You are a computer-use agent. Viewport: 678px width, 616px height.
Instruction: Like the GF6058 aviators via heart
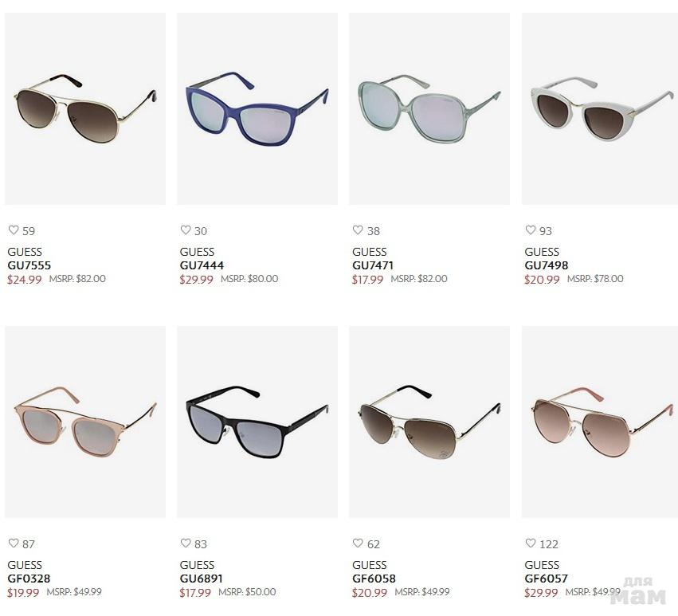(x=358, y=543)
